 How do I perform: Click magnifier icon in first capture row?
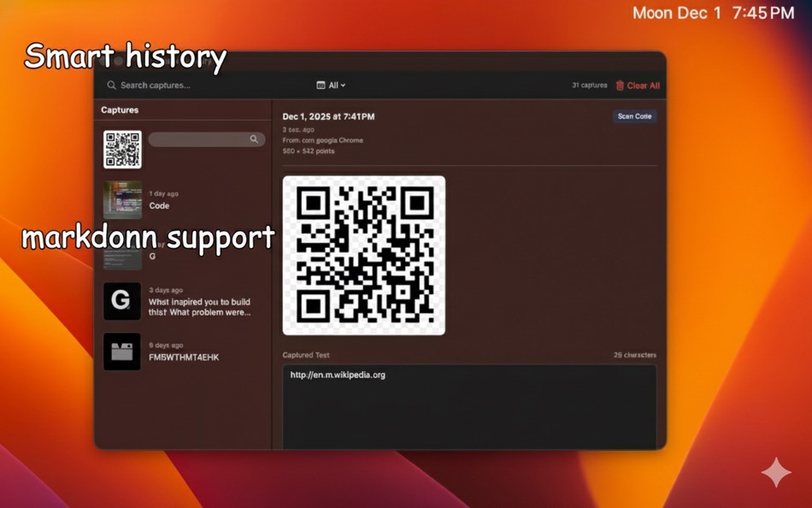click(254, 139)
